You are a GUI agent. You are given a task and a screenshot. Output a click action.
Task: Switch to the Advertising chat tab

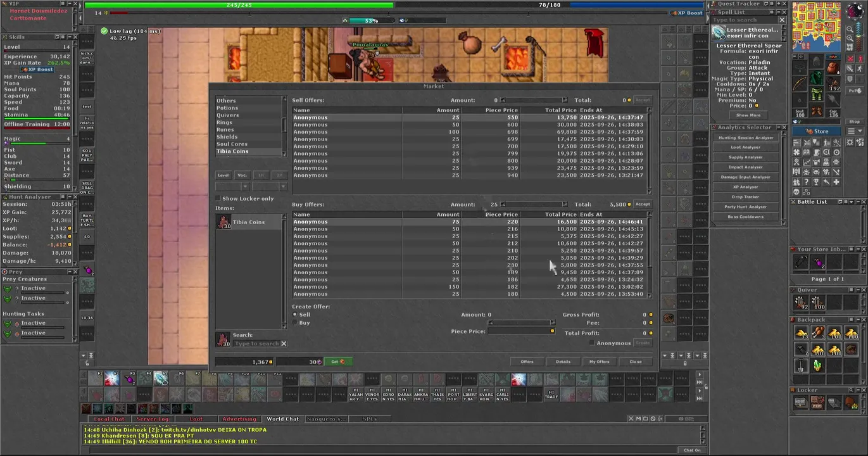[239, 419]
